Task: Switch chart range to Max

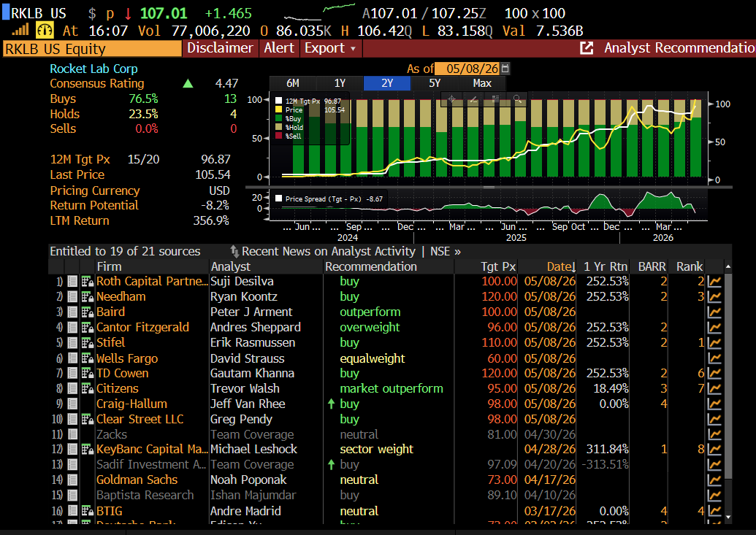Action: (x=481, y=83)
